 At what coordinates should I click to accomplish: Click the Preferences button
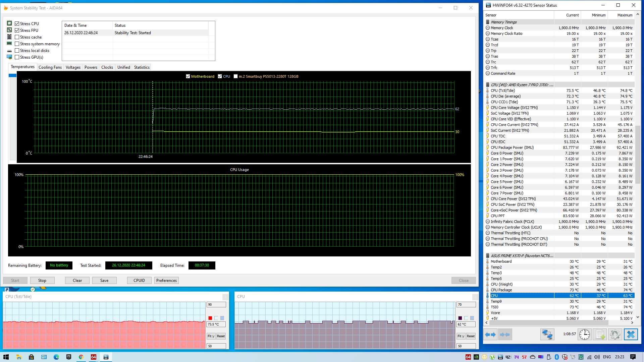tap(166, 281)
